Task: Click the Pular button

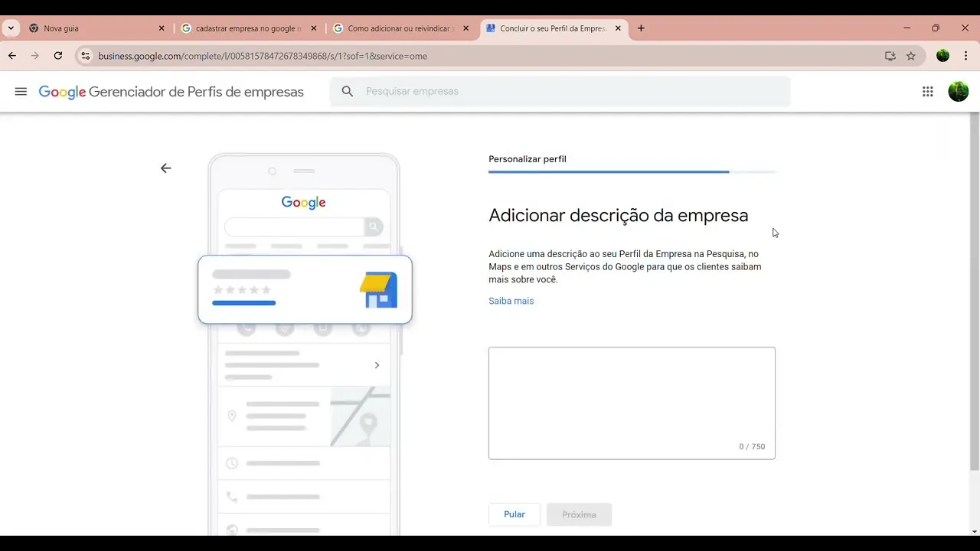Action: point(514,514)
